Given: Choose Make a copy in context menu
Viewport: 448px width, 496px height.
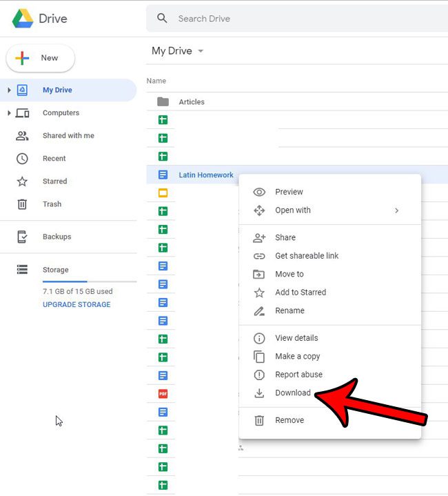Looking at the screenshot, I should (x=297, y=357).
